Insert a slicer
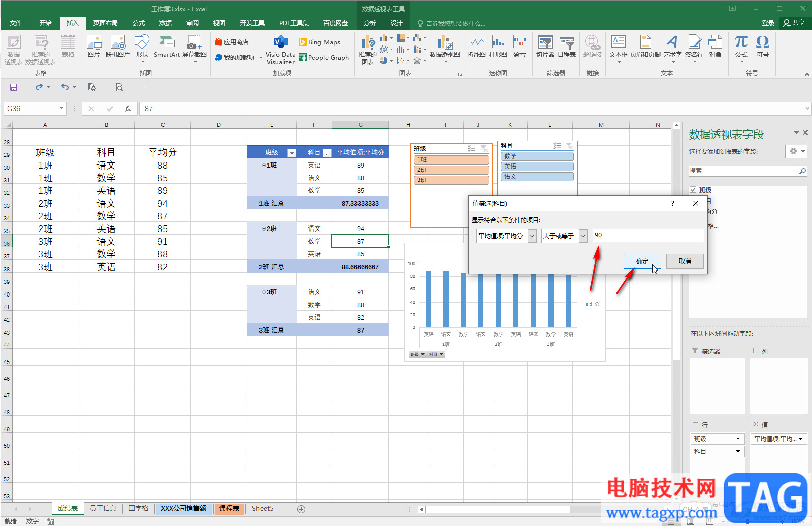The height and width of the screenshot is (526, 812). (545, 46)
